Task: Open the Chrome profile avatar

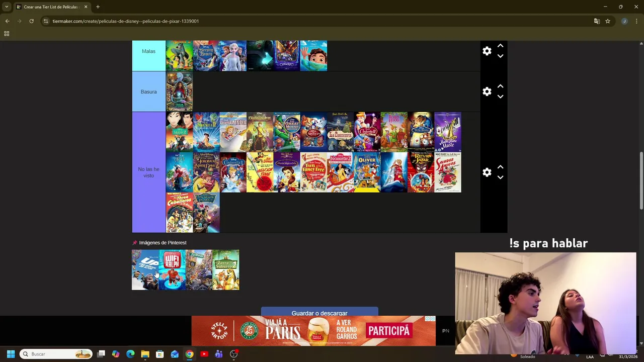Action: (x=624, y=21)
